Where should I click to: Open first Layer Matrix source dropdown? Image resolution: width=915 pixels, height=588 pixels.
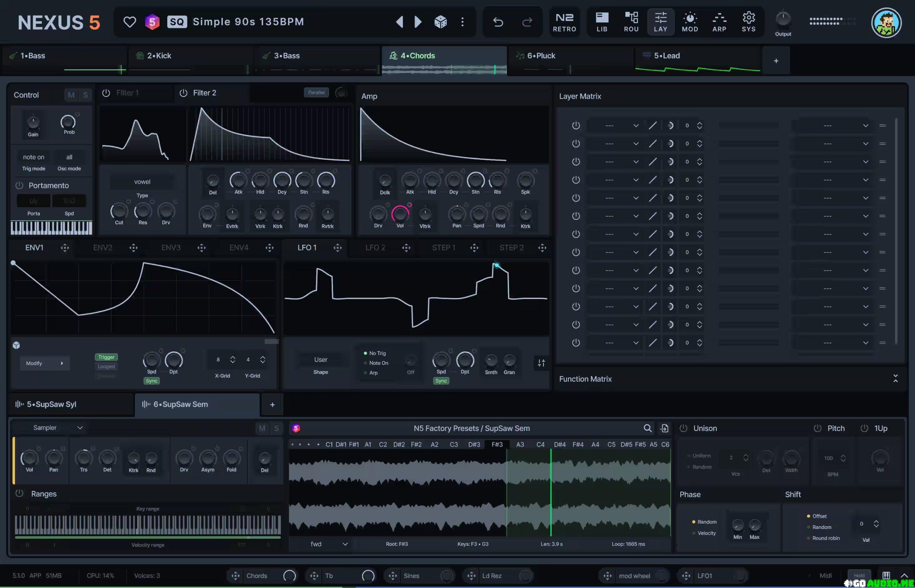614,125
